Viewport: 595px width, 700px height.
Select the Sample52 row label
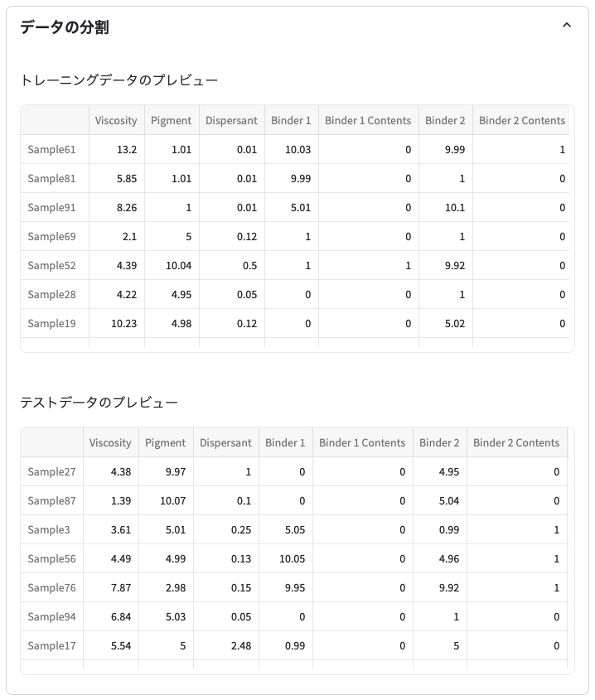(x=51, y=266)
